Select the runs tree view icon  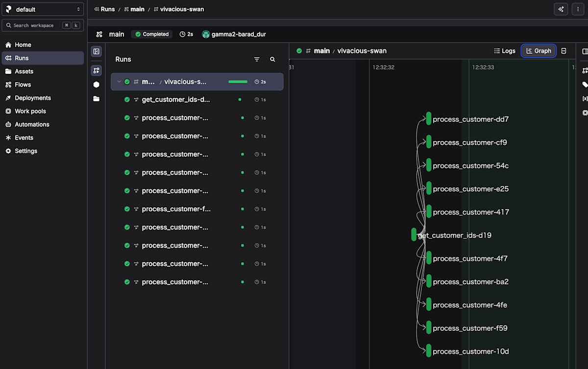click(96, 71)
